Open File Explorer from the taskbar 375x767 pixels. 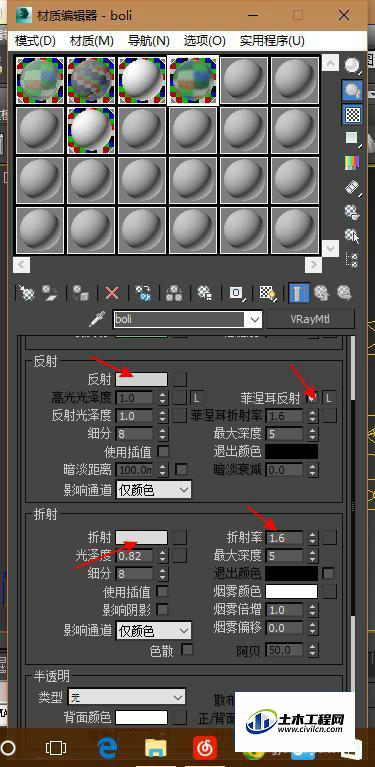point(155,748)
